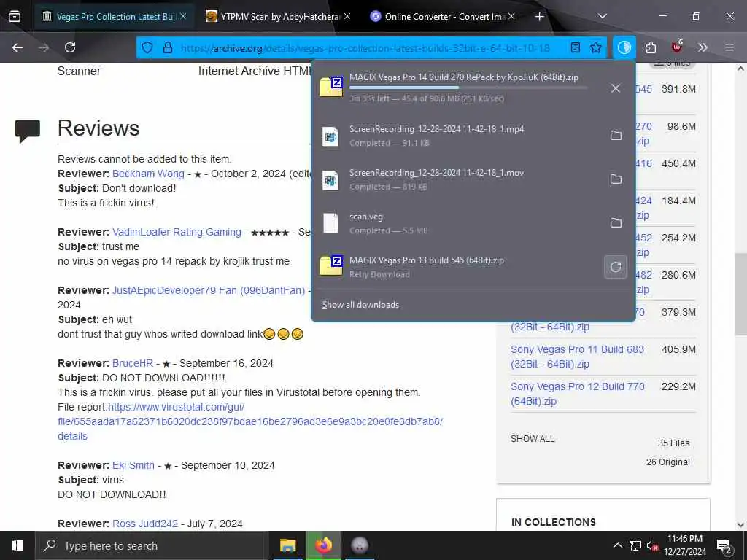This screenshot has height=560, width=747.
Task: Click the 26 Original count text
Action: point(668,462)
